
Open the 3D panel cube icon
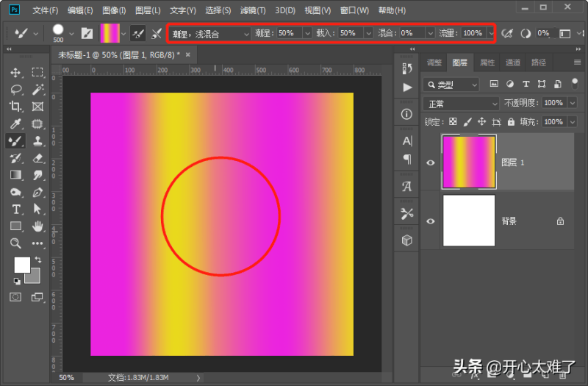[x=407, y=240]
